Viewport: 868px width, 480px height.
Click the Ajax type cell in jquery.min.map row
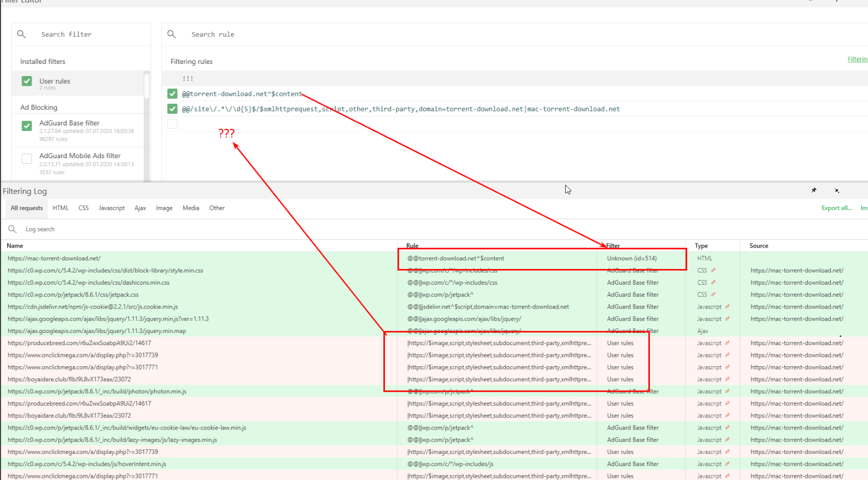(x=703, y=331)
